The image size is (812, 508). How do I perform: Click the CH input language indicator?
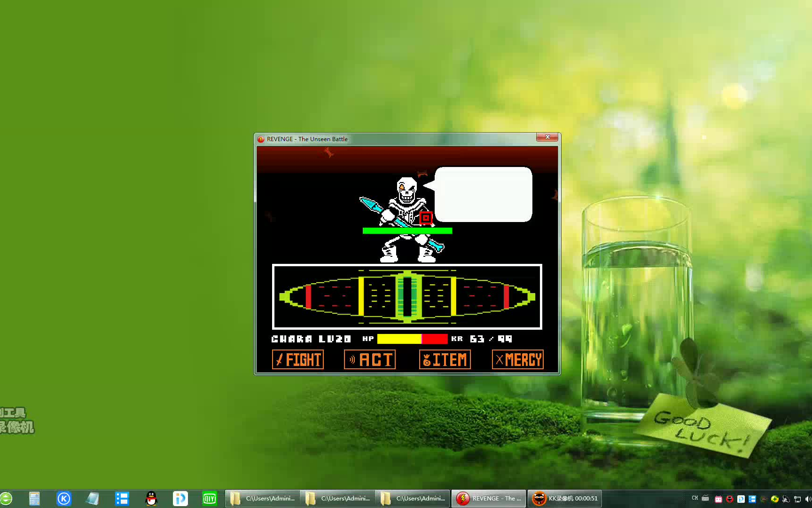click(x=695, y=498)
